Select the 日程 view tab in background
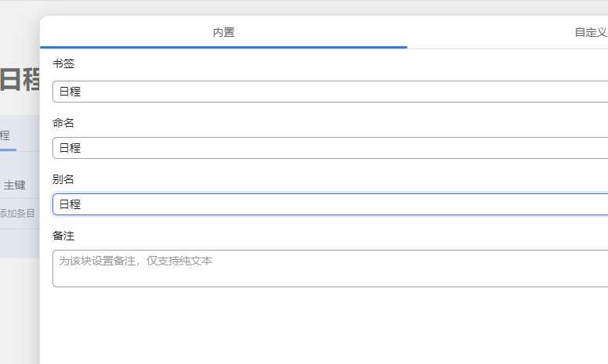Screen dimensions: 608x364 pyautogui.click(x=5, y=135)
